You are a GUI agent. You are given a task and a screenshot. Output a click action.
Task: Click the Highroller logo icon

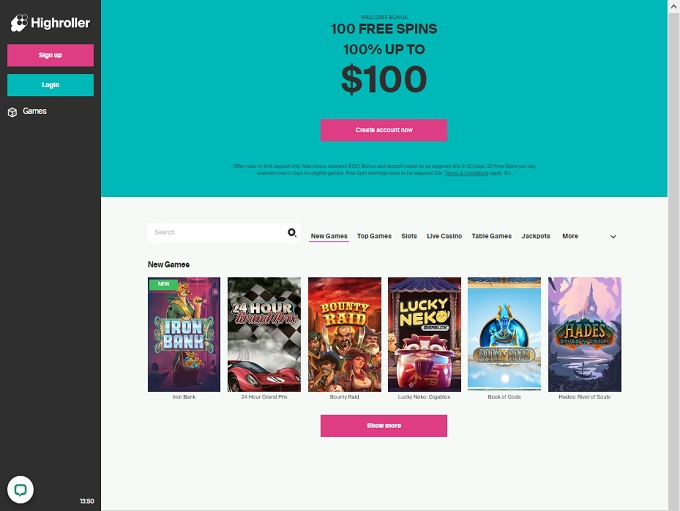tap(19, 23)
